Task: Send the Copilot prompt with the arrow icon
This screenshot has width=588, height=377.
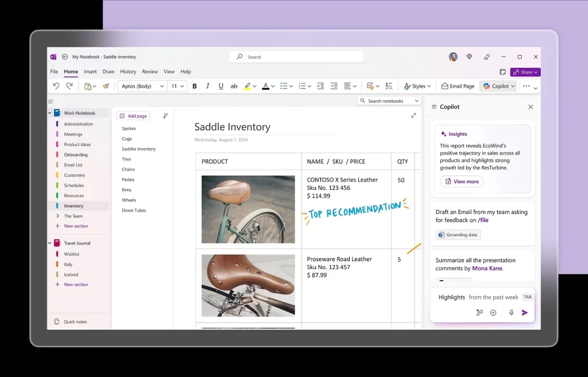Action: pos(524,312)
